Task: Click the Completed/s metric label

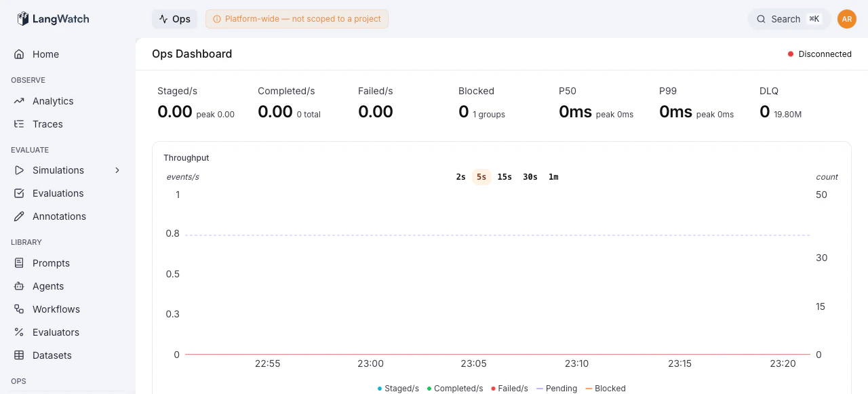Action: 286,91
